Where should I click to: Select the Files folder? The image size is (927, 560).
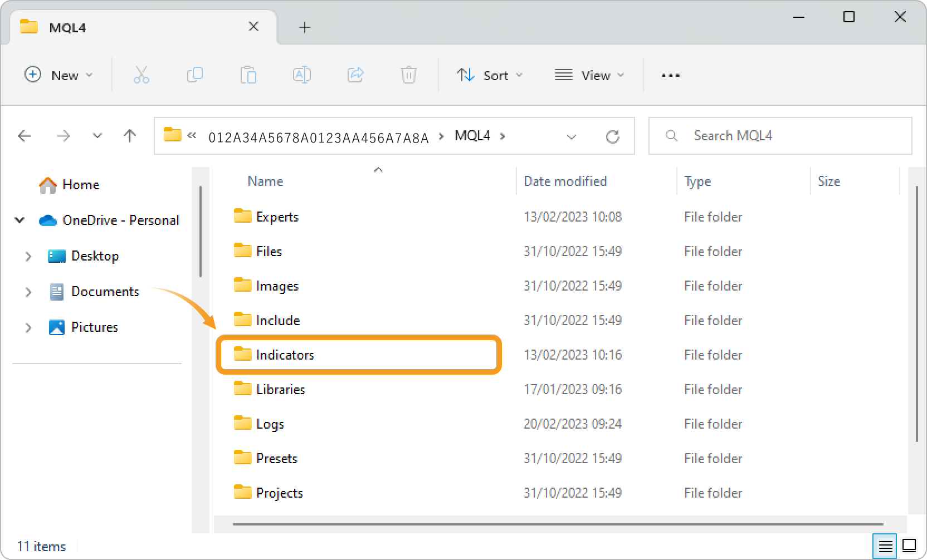pos(269,251)
